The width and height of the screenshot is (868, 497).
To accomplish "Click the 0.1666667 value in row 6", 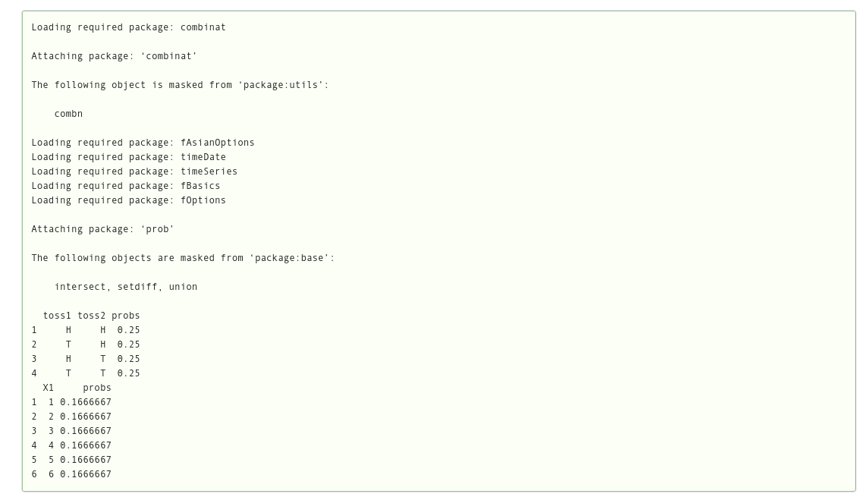I will pos(86,474).
